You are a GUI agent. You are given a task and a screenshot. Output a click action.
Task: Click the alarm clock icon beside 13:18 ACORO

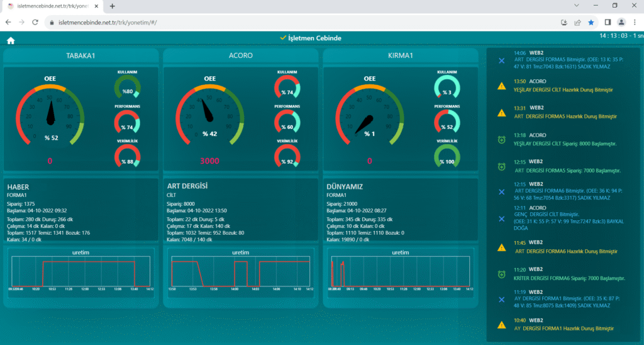pos(501,139)
